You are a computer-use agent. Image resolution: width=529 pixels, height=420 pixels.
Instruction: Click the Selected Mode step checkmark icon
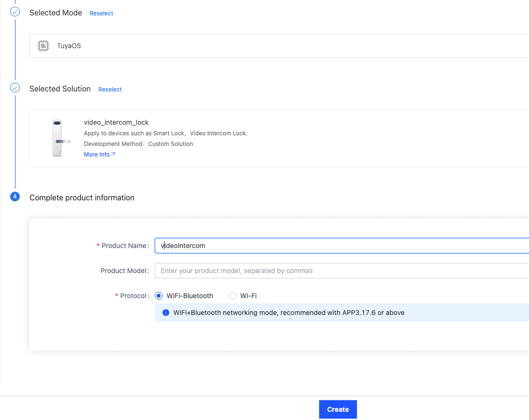tap(15, 12)
